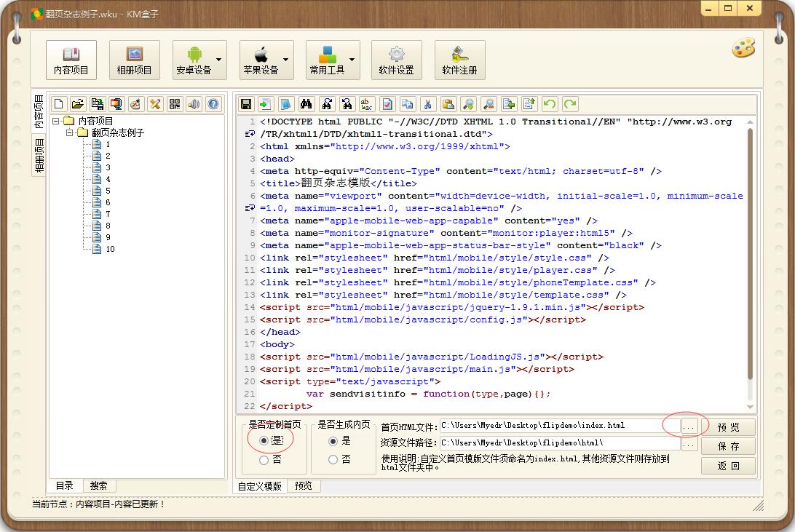The image size is (795, 532).
Task: Select the vertical 内容项目 side tab
Action: click(39, 113)
